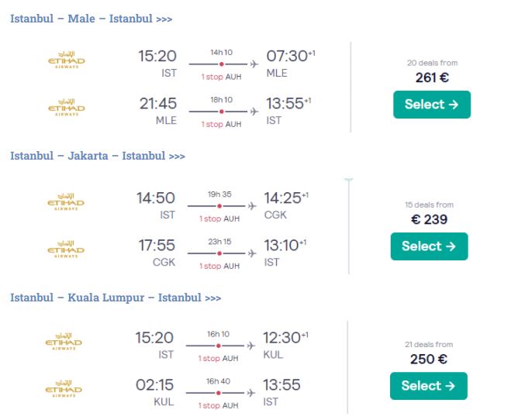Image resolution: width=511 pixels, height=420 pixels.
Task: Click the airplane icon on the 14h 10 flight
Action: (253, 64)
